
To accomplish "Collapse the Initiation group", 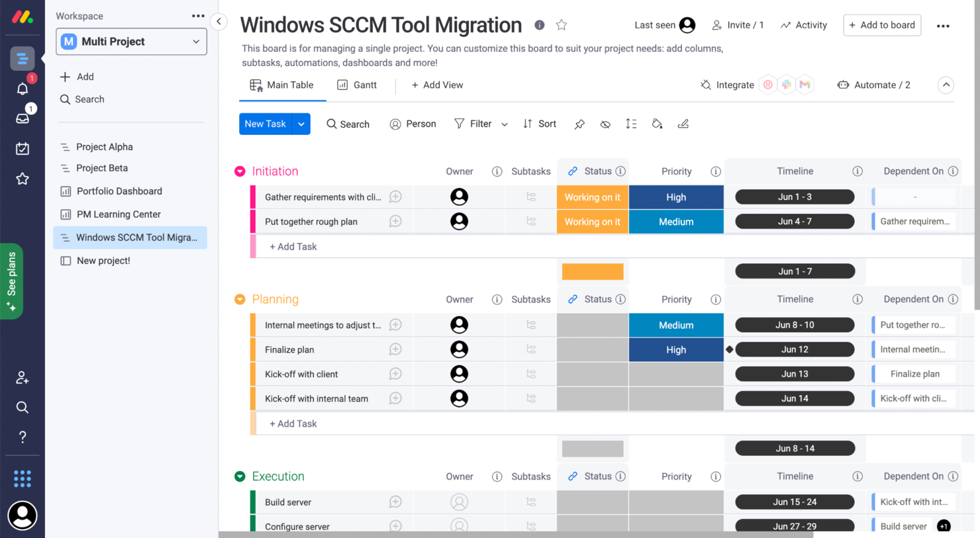I will pyautogui.click(x=240, y=171).
